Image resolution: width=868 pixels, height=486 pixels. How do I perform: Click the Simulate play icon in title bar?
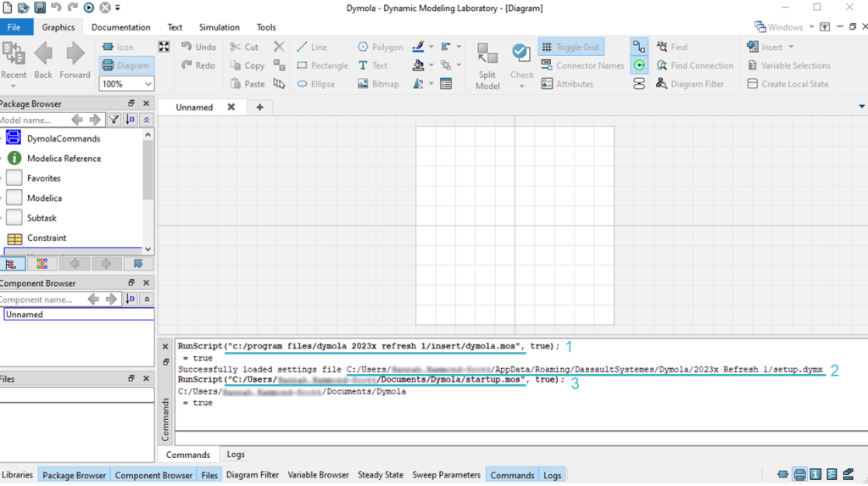[88, 8]
